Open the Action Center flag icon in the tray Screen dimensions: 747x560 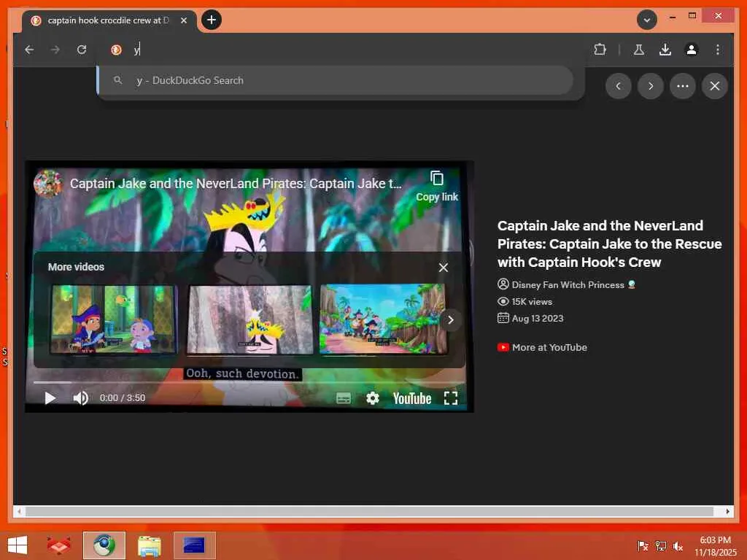point(643,545)
